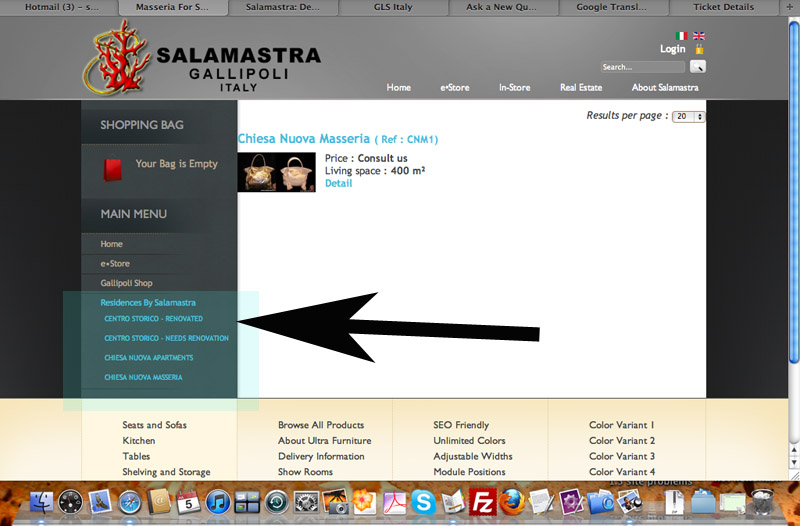This screenshot has height=526, width=800.
Task: Click the search magnifier button
Action: tap(697, 66)
